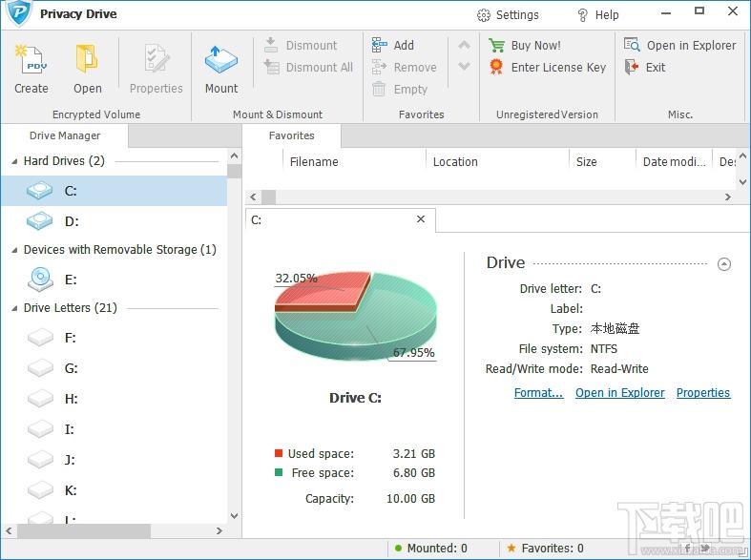Add a volume to Favorites
The width and height of the screenshot is (751, 560).
(393, 45)
